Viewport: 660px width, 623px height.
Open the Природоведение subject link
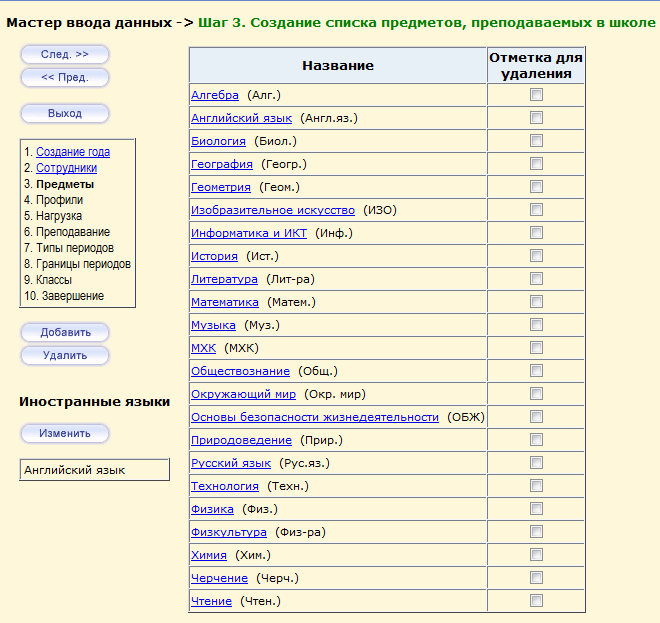pos(241,440)
